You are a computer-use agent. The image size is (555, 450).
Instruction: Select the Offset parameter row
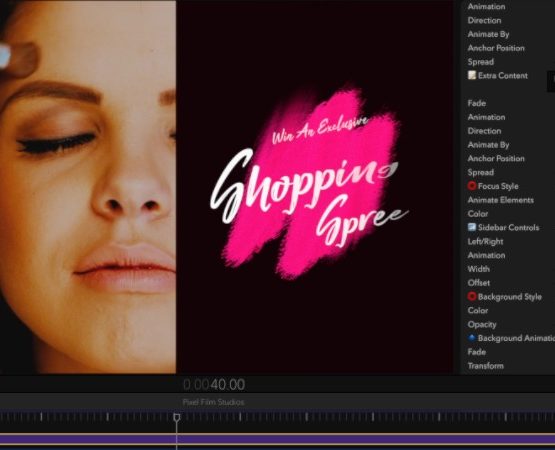click(479, 283)
